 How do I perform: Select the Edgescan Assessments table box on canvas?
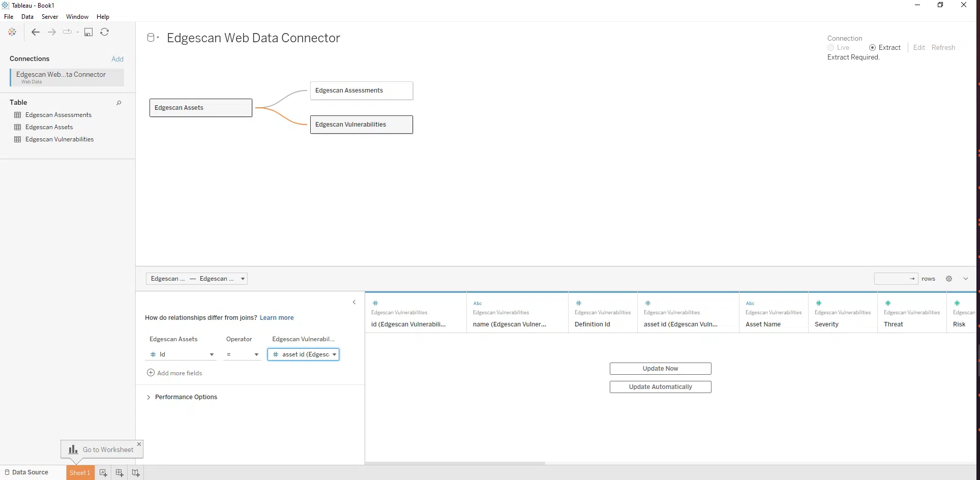click(362, 91)
